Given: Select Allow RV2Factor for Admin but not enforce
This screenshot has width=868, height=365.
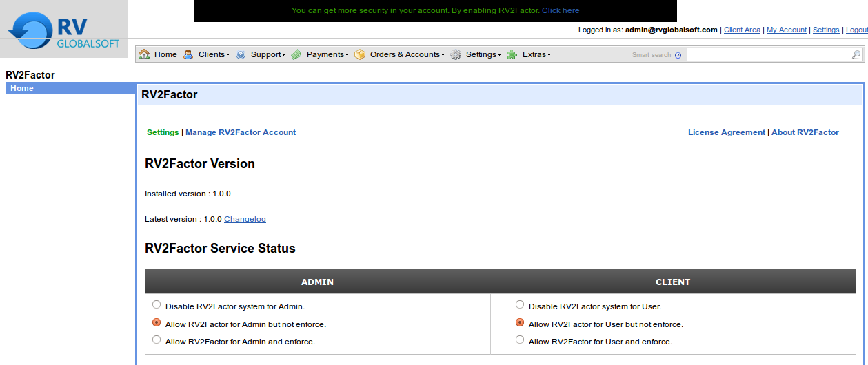Looking at the screenshot, I should [x=157, y=322].
